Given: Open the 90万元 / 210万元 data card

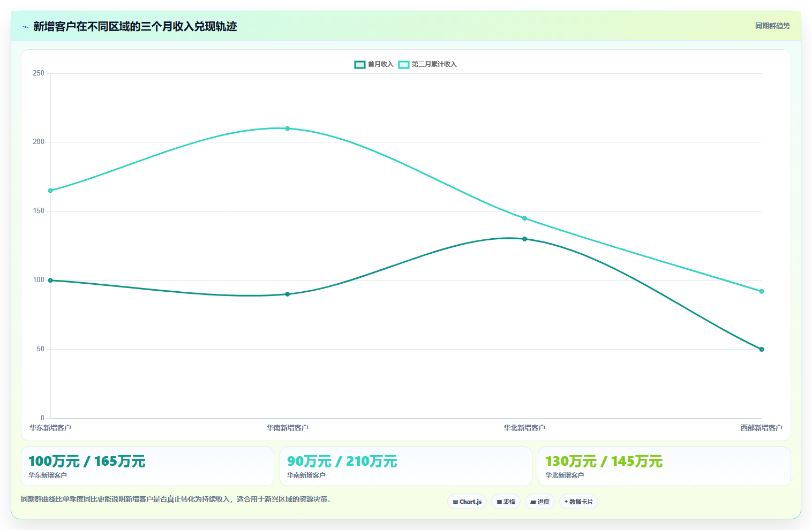Looking at the screenshot, I should (406, 466).
